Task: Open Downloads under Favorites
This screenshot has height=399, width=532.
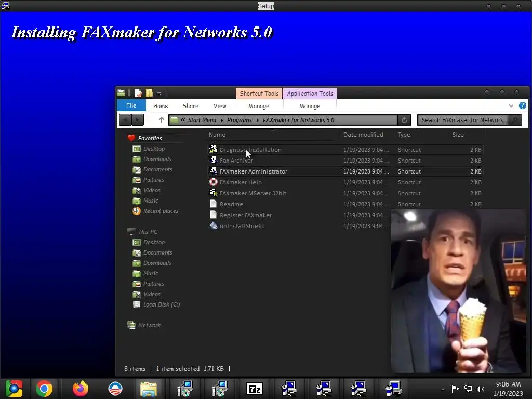Action: point(157,159)
